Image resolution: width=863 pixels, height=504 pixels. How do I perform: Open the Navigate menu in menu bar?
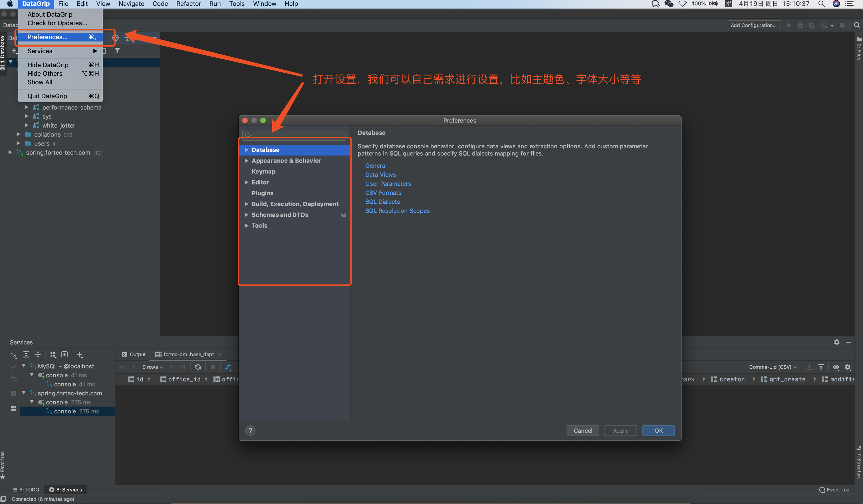[131, 4]
